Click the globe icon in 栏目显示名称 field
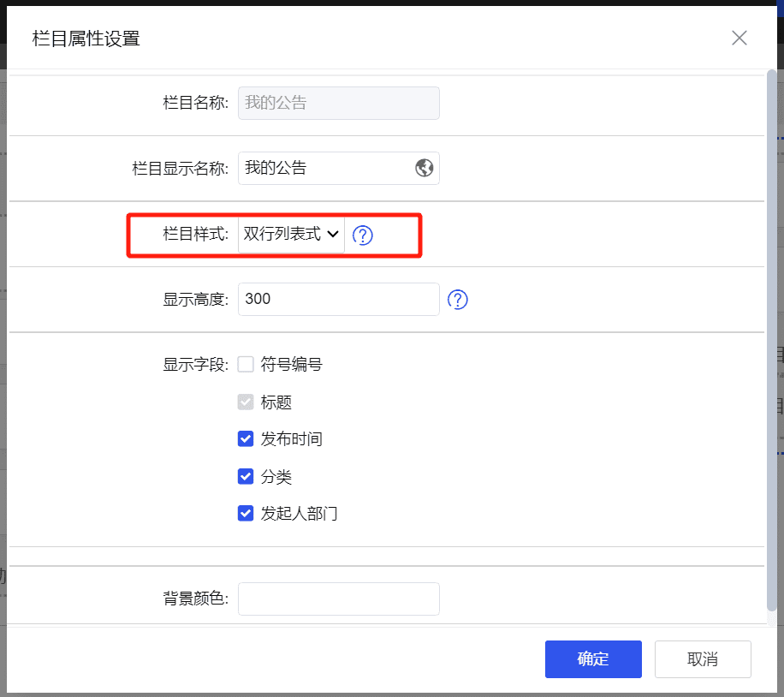The width and height of the screenshot is (784, 697). tap(424, 168)
